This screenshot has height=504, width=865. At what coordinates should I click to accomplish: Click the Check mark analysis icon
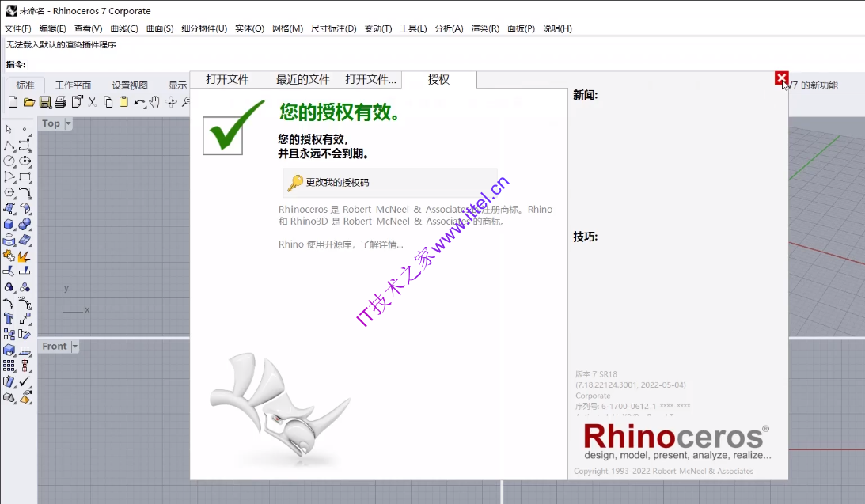pos(25,381)
